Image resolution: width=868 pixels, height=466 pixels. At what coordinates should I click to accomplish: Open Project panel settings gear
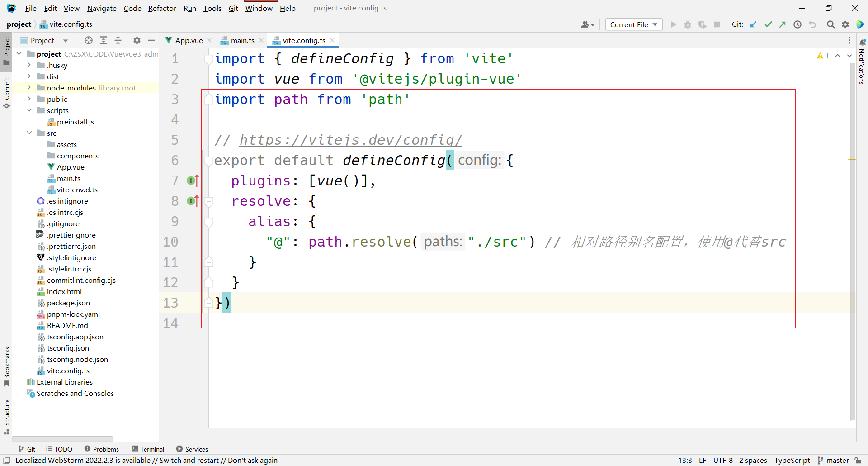pos(137,40)
